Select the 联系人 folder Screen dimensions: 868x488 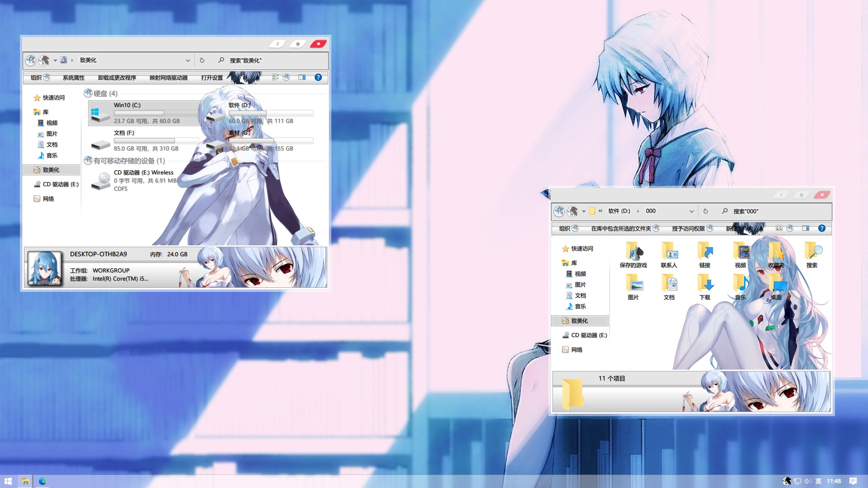[669, 255]
